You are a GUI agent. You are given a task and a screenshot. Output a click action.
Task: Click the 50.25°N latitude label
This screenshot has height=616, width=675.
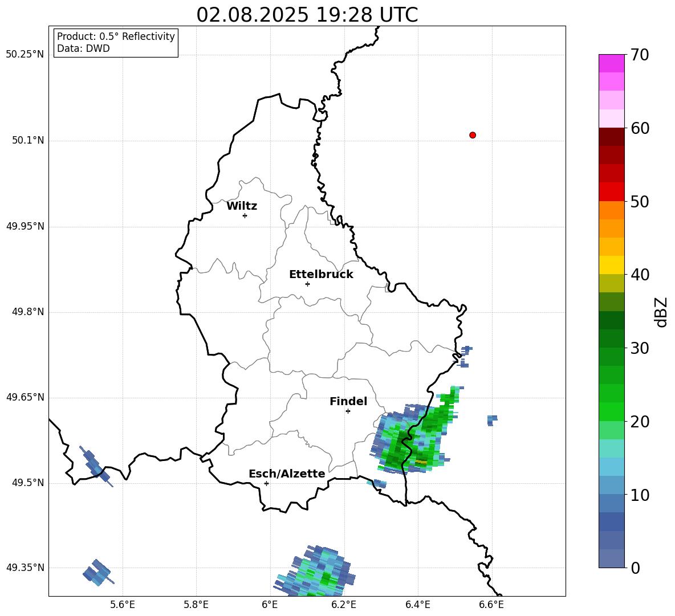pos(25,55)
